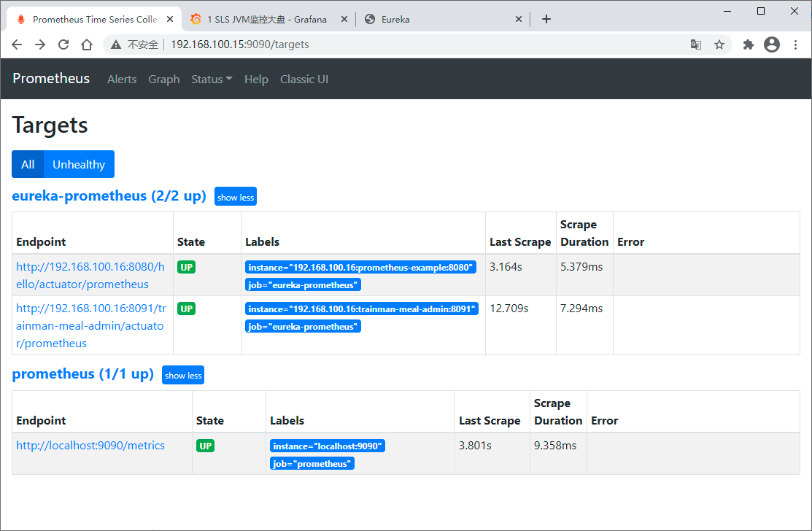Minimize the Chrome browser window
Image resolution: width=812 pixels, height=531 pixels.
click(727, 11)
